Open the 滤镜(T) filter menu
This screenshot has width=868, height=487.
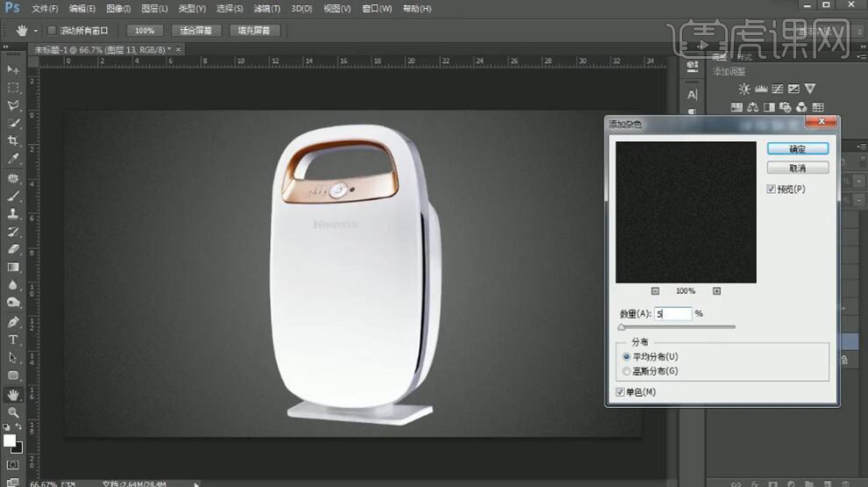pyautogui.click(x=267, y=9)
